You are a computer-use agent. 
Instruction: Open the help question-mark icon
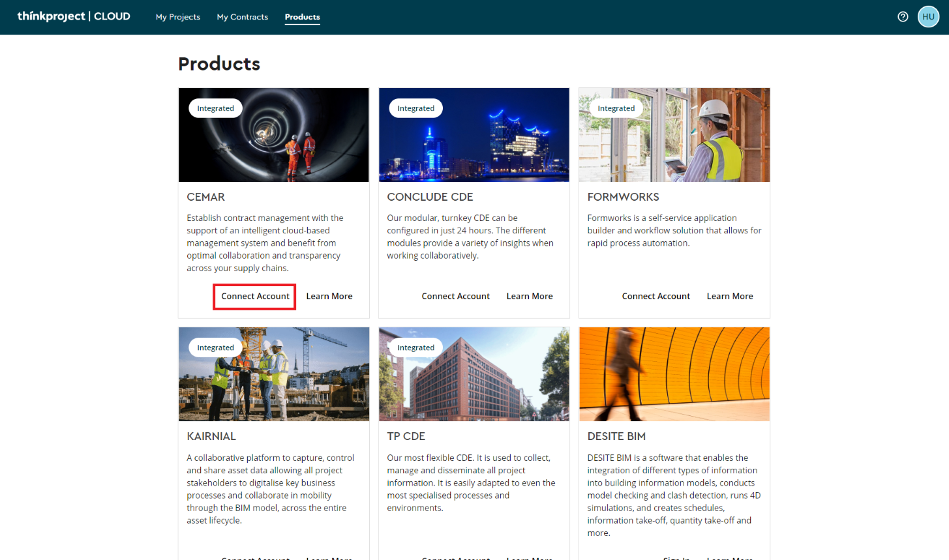coord(903,17)
